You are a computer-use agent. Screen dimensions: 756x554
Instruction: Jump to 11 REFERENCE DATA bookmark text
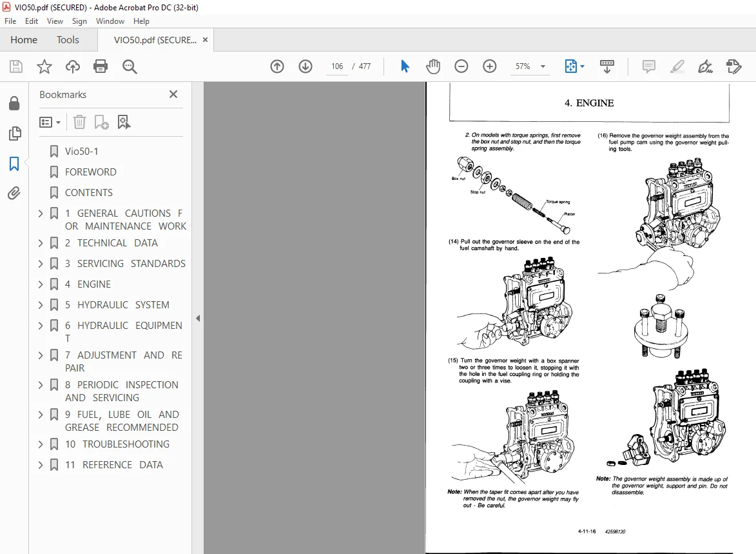point(114,465)
